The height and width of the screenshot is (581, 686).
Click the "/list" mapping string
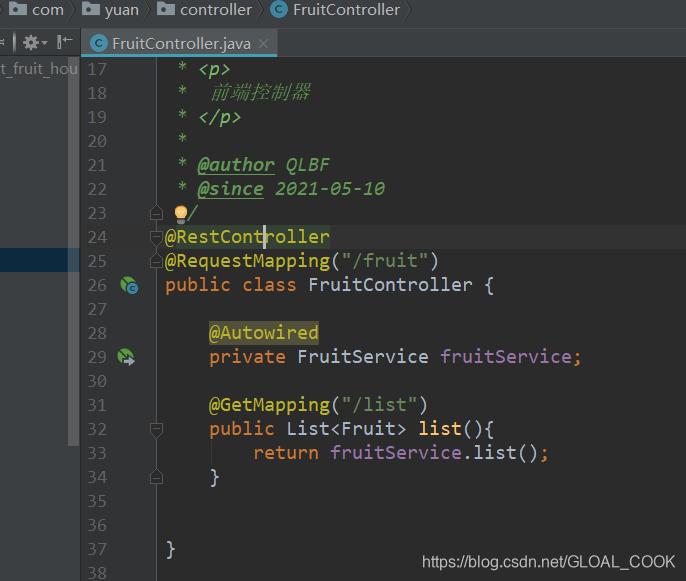380,405
